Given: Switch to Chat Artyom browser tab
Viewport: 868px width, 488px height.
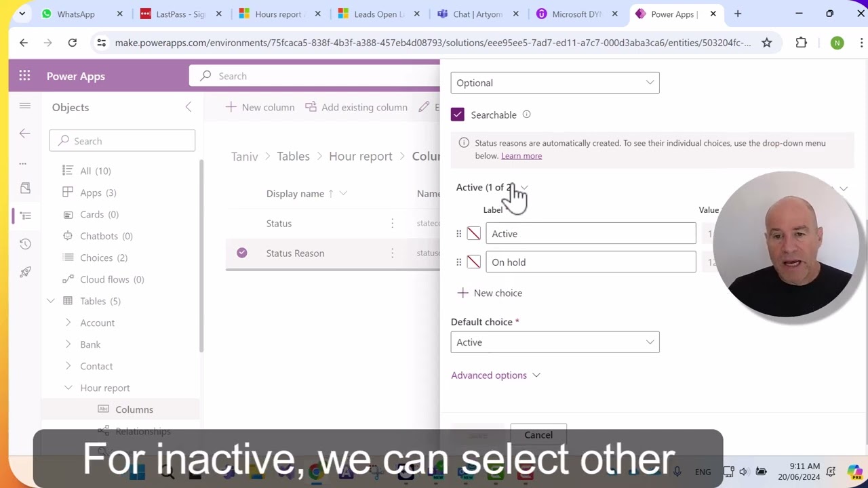Looking at the screenshot, I should point(477,14).
